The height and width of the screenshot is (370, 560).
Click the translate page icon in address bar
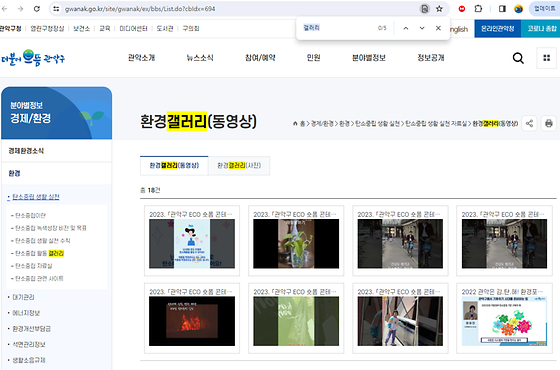[424, 9]
